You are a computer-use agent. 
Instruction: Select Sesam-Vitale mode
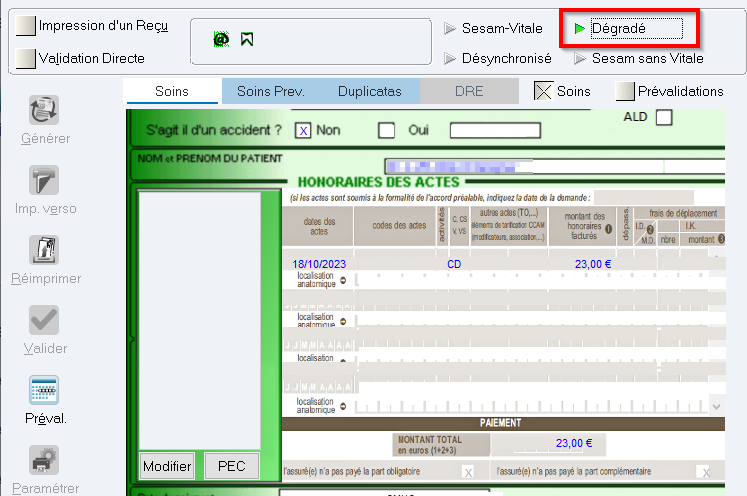(x=493, y=29)
